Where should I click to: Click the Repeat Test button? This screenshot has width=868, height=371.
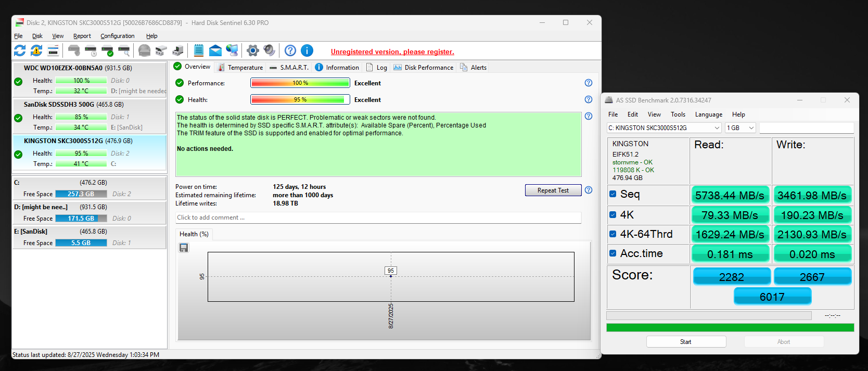[x=553, y=190]
